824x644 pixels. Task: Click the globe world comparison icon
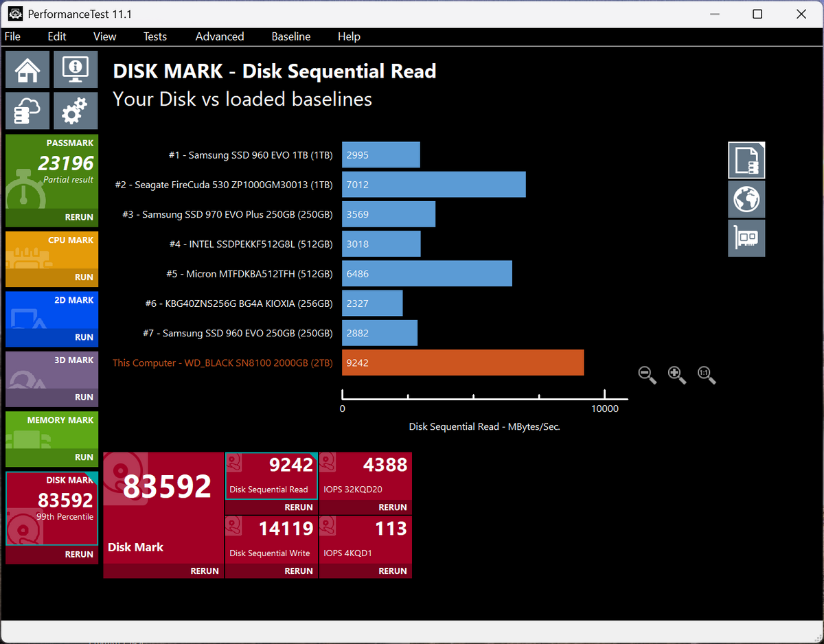pos(746,199)
